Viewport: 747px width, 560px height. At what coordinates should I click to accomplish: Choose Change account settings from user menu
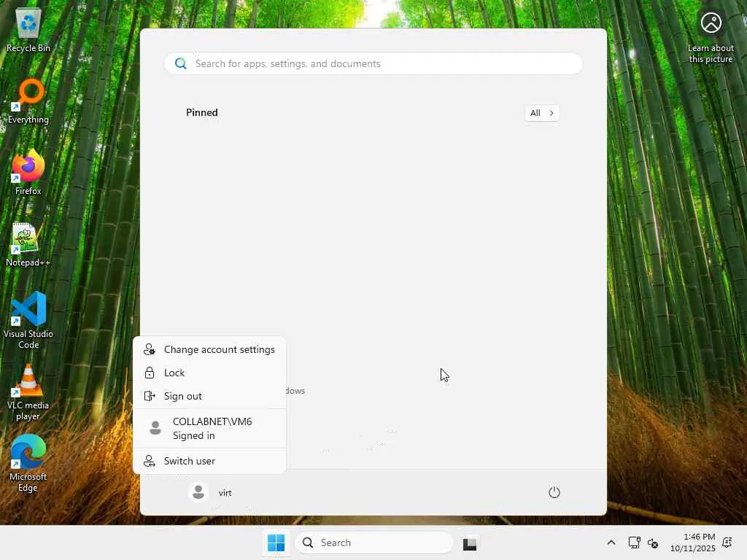[209, 349]
